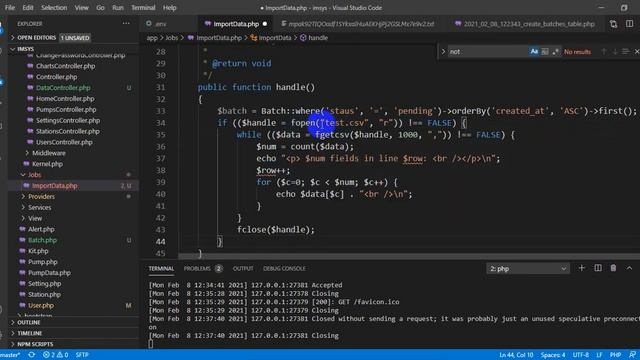Image resolution: width=640 pixels, height=360 pixels.
Task: Click 'handle' symbol in breadcrumb
Action: pyautogui.click(x=318, y=38)
